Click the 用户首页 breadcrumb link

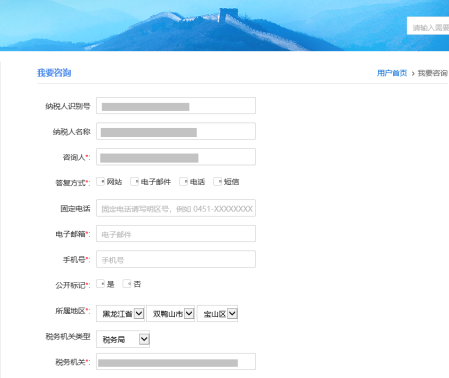[392, 73]
